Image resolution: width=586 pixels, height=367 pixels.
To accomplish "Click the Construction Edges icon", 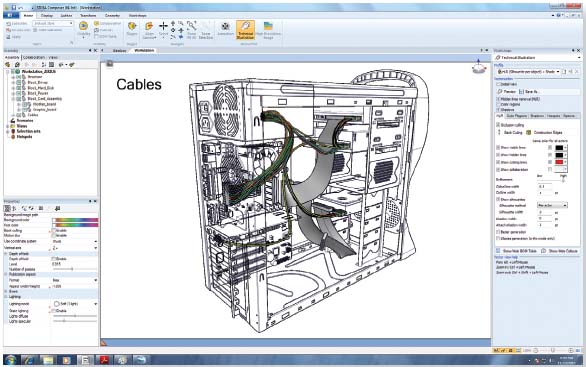I will [x=528, y=132].
